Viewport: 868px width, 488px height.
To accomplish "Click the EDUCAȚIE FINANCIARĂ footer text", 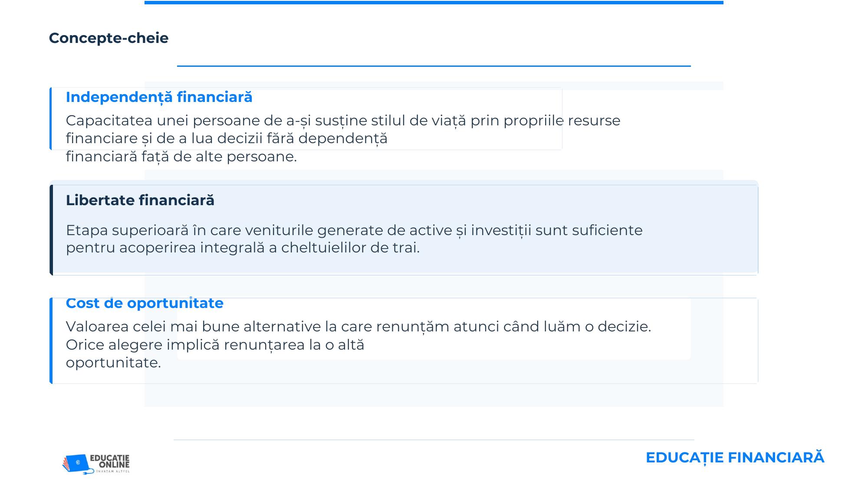I will 735,458.
